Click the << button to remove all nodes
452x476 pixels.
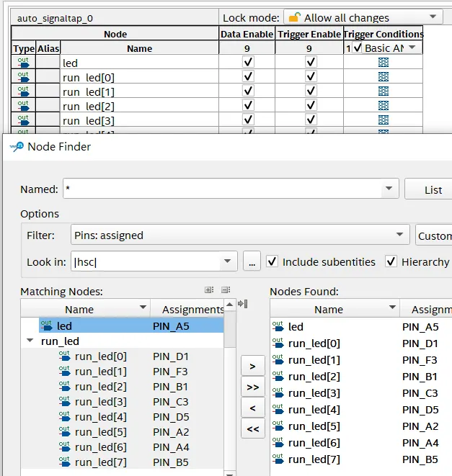tap(252, 428)
